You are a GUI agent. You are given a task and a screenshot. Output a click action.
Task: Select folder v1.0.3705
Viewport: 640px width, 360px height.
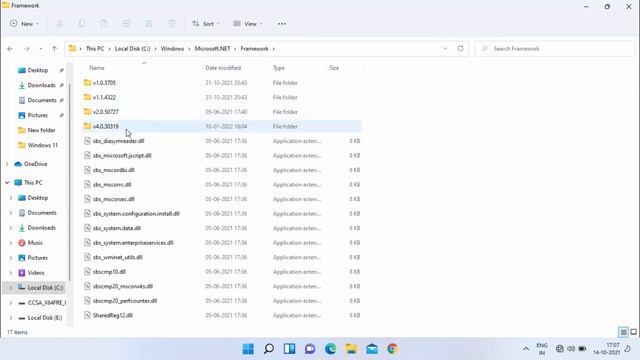point(222,83)
